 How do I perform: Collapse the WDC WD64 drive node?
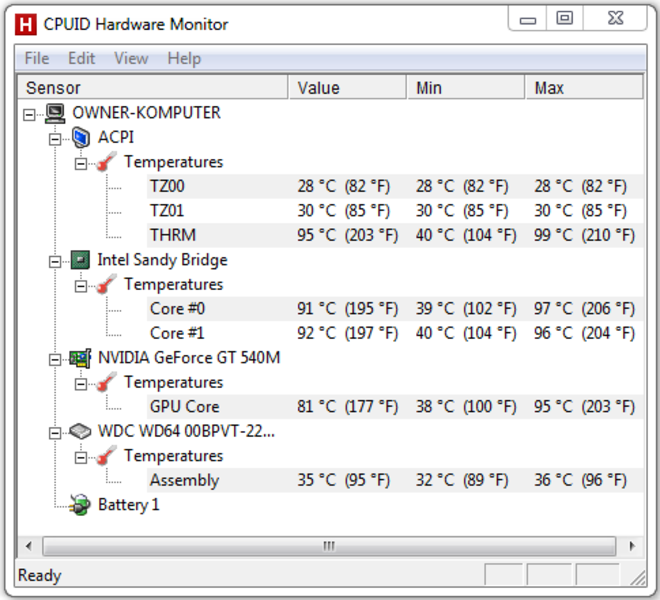click(55, 433)
